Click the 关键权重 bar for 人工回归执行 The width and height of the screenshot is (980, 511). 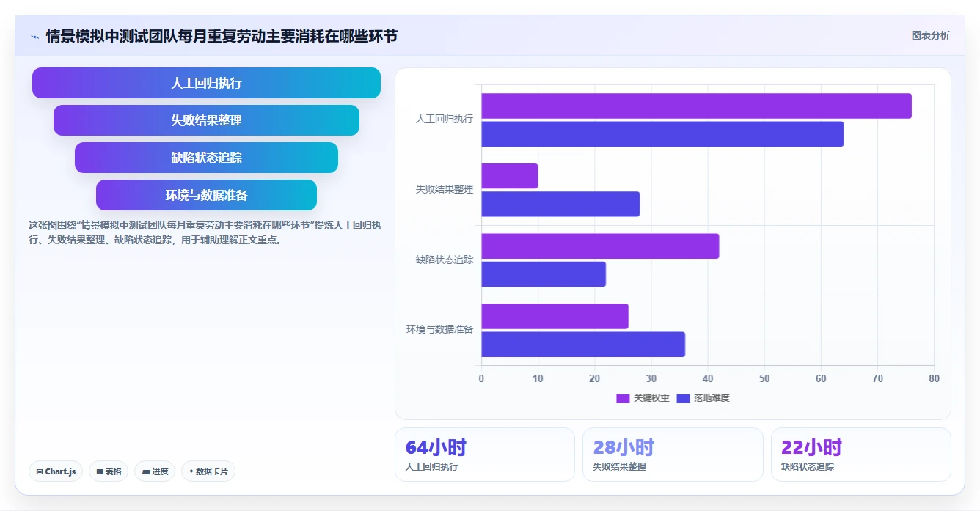pyautogui.click(x=696, y=106)
